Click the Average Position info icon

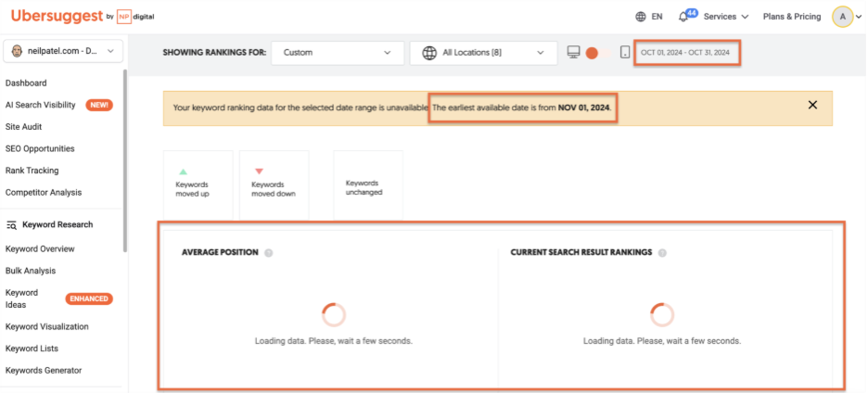click(269, 252)
